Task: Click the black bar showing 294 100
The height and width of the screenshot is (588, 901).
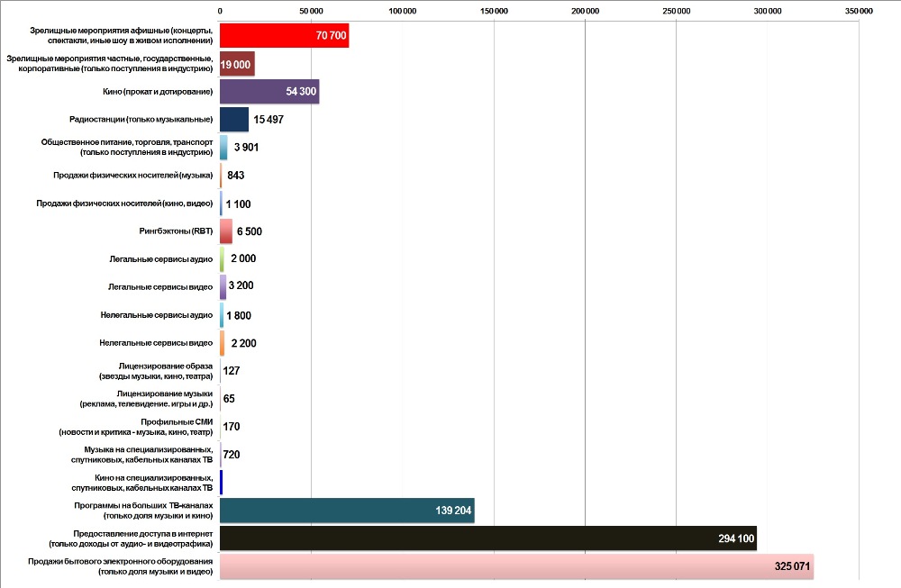Action: point(487,538)
